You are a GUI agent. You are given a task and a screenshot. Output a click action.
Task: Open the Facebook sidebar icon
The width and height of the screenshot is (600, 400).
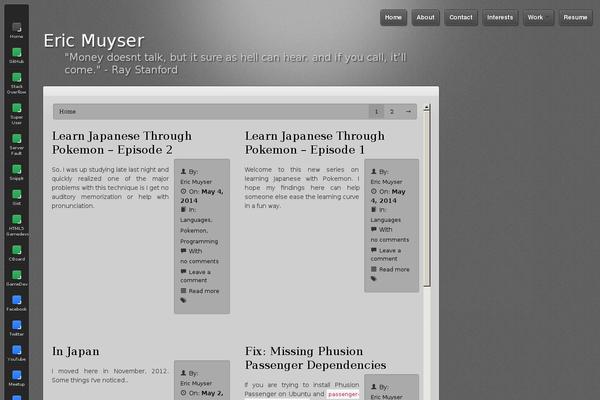[16, 303]
